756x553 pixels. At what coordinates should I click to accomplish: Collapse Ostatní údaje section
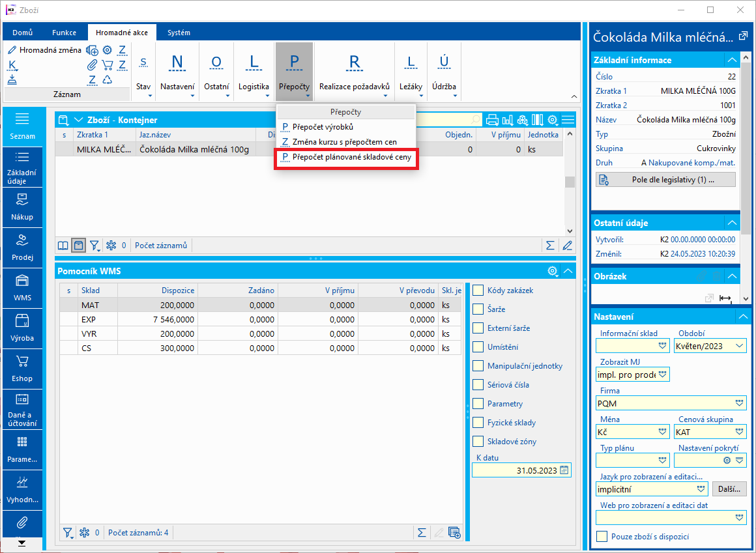pyautogui.click(x=732, y=223)
